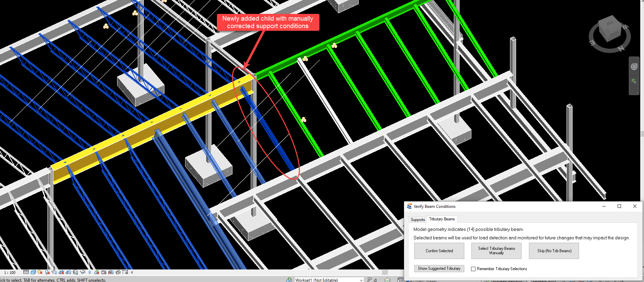Click the BACK face of the ViewCube
Image resolution: width=644 pixels, height=282 pixels.
point(614,34)
